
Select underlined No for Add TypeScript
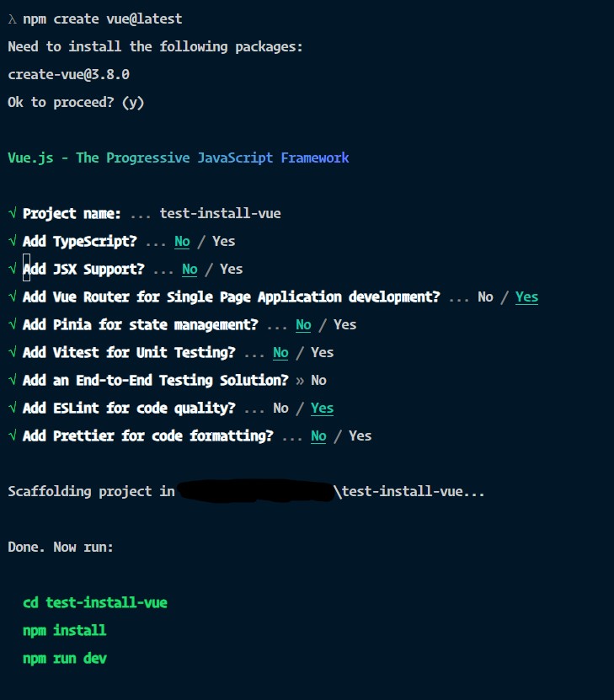click(x=182, y=242)
